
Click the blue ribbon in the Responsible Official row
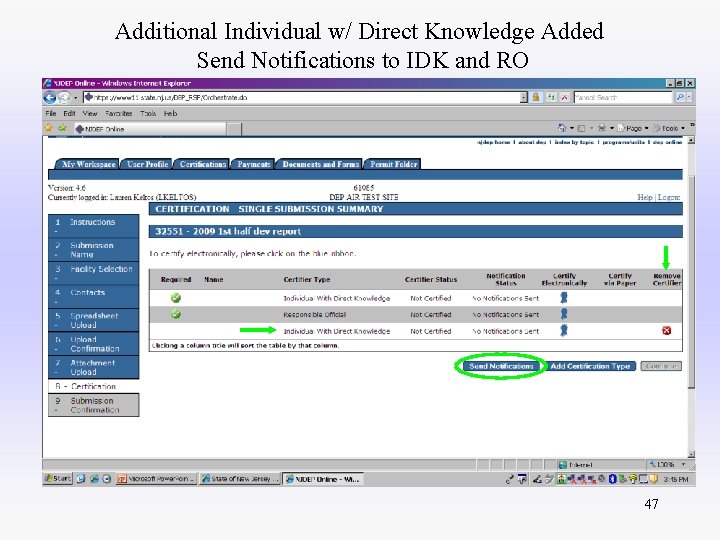[x=564, y=314]
